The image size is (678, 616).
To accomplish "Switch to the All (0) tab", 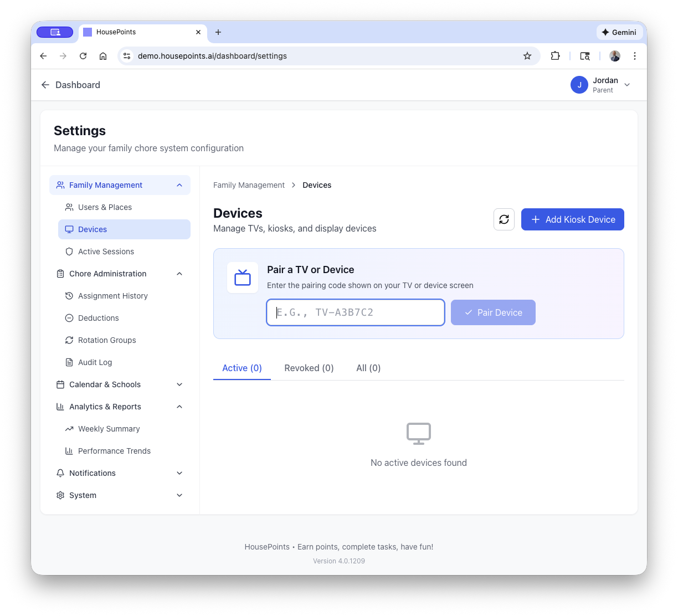I will tap(368, 368).
